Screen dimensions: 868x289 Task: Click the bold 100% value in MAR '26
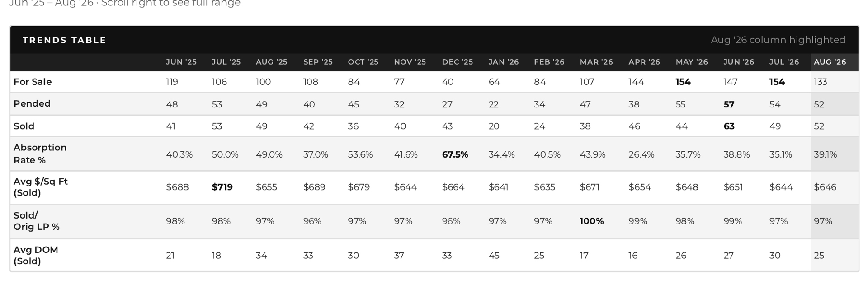pos(591,221)
